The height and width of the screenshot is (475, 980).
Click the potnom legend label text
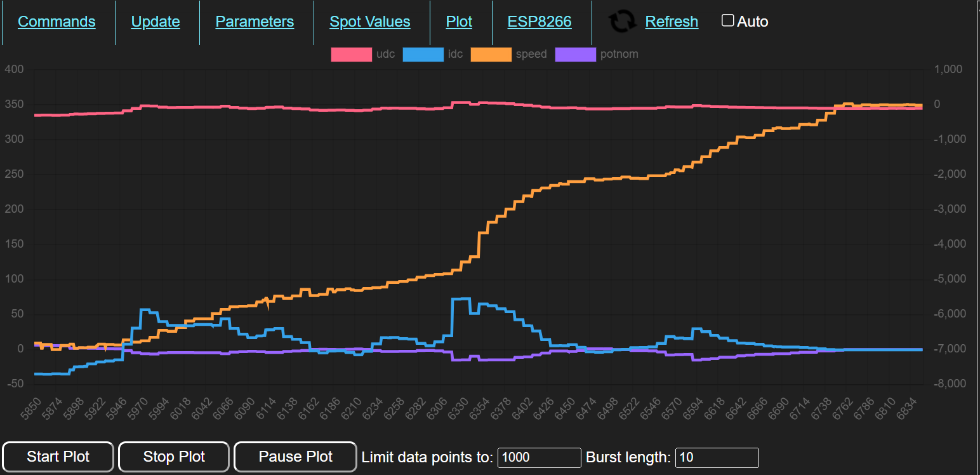619,55
